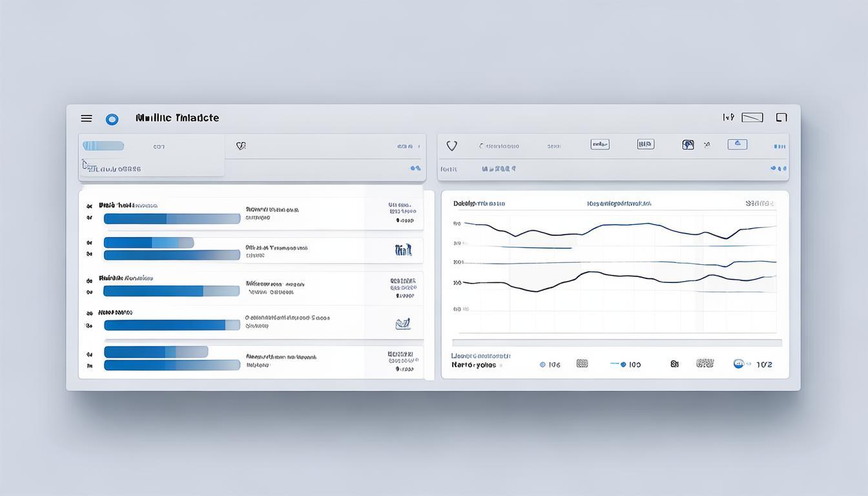Toggle the light blue pill switch at top-left
Viewport: 868px width, 496px height.
(103, 146)
